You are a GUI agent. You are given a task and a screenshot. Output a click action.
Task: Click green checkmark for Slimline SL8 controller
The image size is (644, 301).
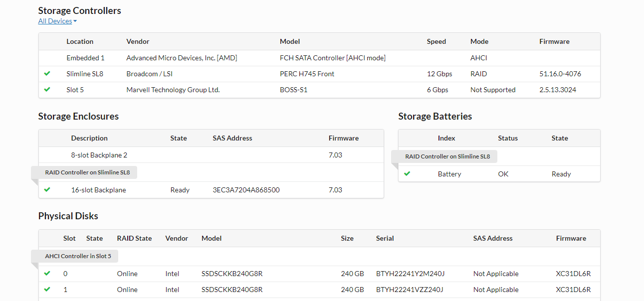pyautogui.click(x=47, y=74)
